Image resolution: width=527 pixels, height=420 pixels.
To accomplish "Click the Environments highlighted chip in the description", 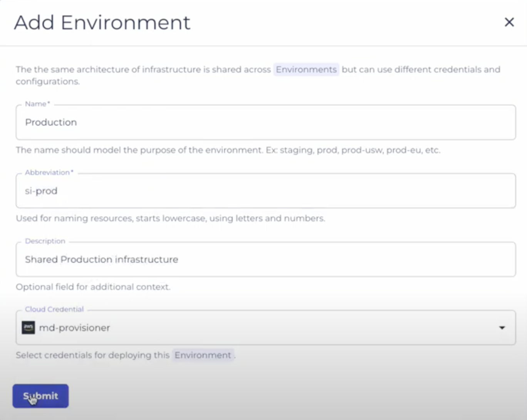I will (306, 69).
